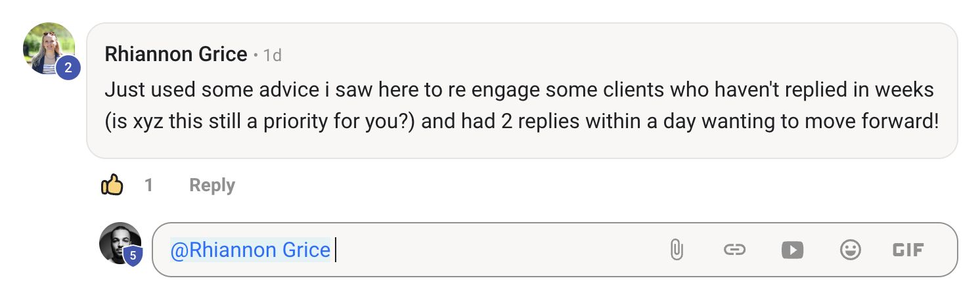
Task: Like Rhiannon Grice's comment with thumbs up
Action: pos(112,185)
